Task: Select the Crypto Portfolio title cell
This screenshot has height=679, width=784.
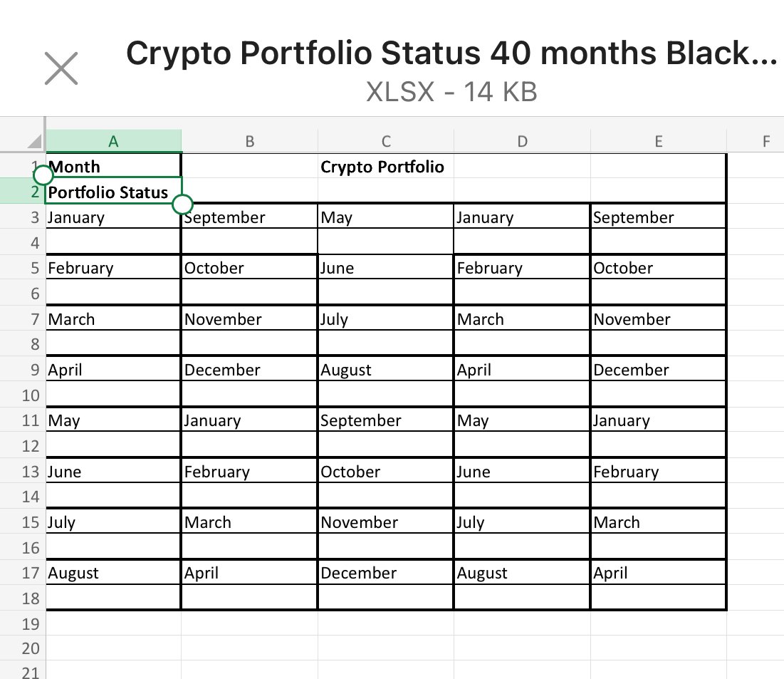Action: (383, 167)
